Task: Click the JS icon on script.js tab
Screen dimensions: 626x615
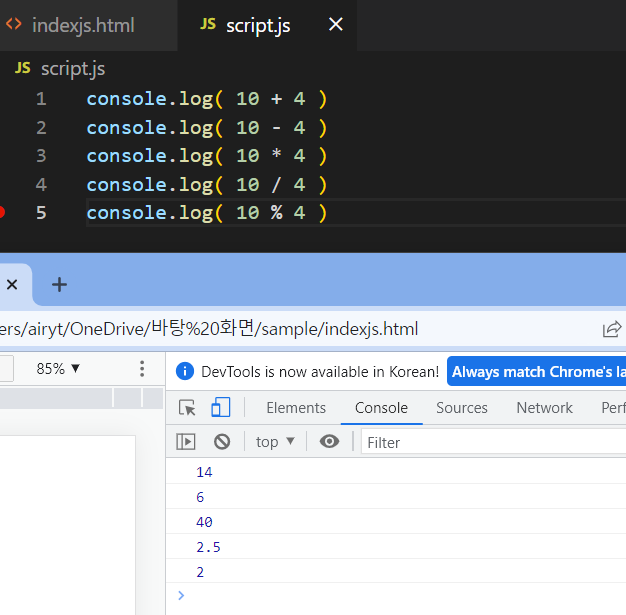Action: [208, 24]
